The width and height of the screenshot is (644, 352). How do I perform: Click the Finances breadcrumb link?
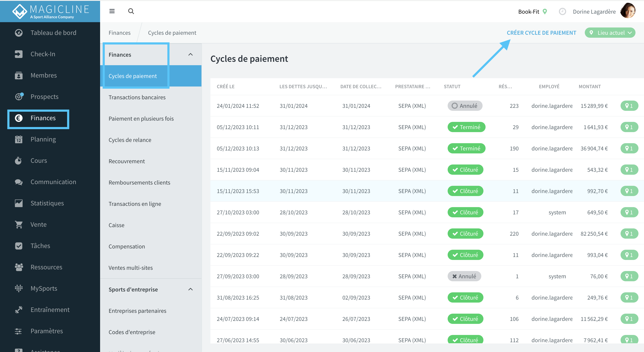click(119, 33)
